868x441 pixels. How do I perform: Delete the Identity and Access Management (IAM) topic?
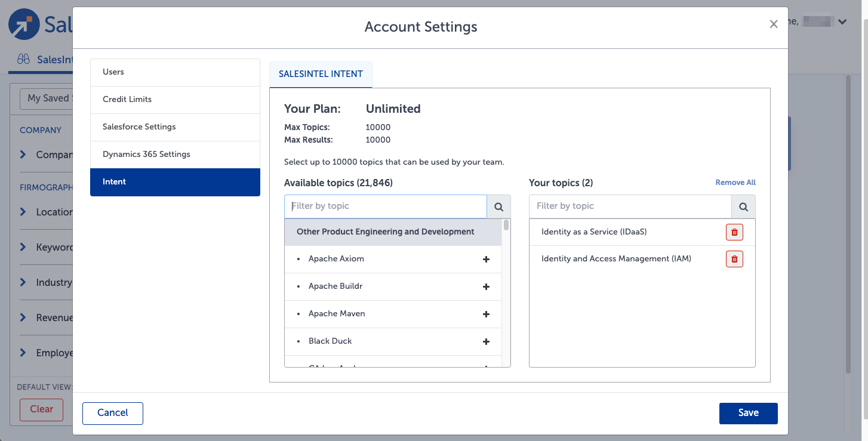coord(734,259)
